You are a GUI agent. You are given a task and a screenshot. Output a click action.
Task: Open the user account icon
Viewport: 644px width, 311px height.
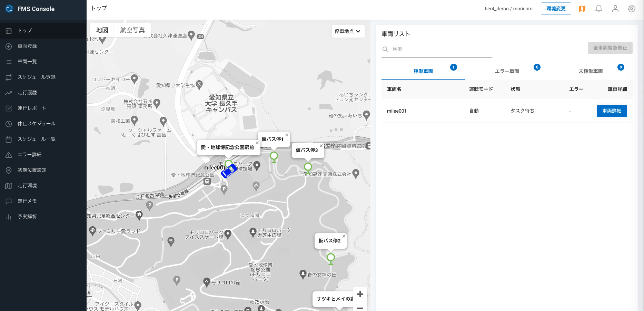[615, 9]
